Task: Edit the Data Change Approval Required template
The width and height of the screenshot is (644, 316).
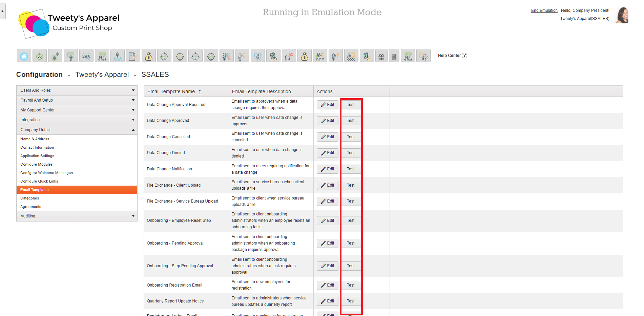Action: (328, 105)
